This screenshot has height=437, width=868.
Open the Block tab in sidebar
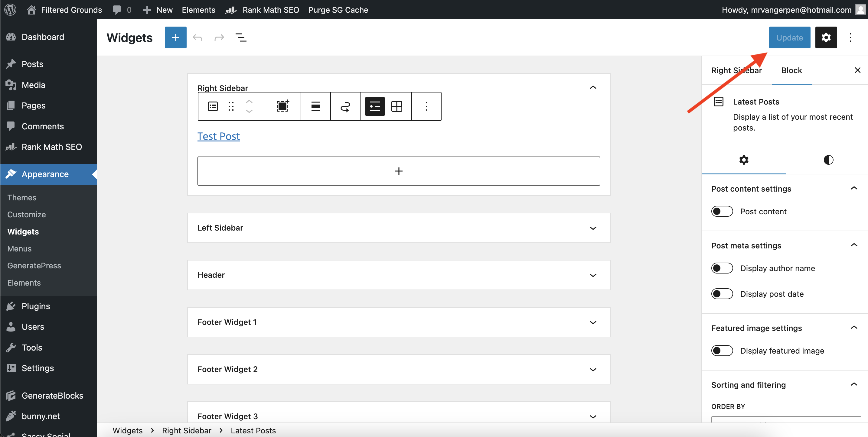[791, 70]
